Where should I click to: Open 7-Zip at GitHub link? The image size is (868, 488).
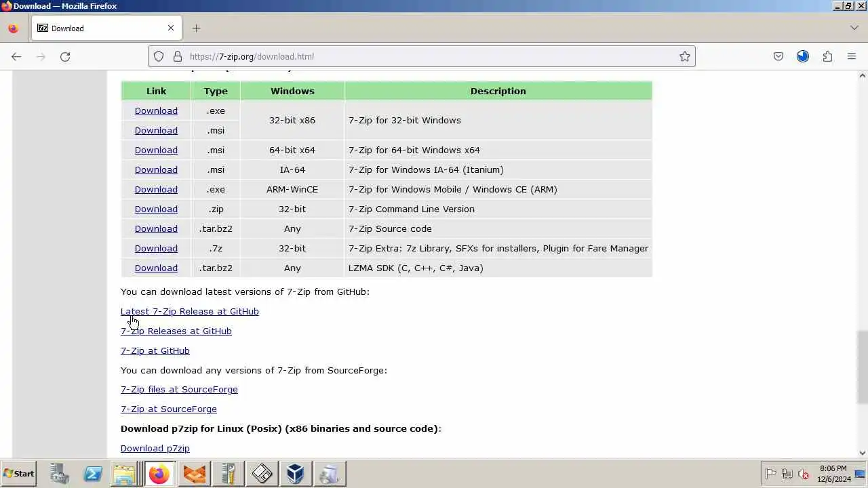(x=155, y=351)
